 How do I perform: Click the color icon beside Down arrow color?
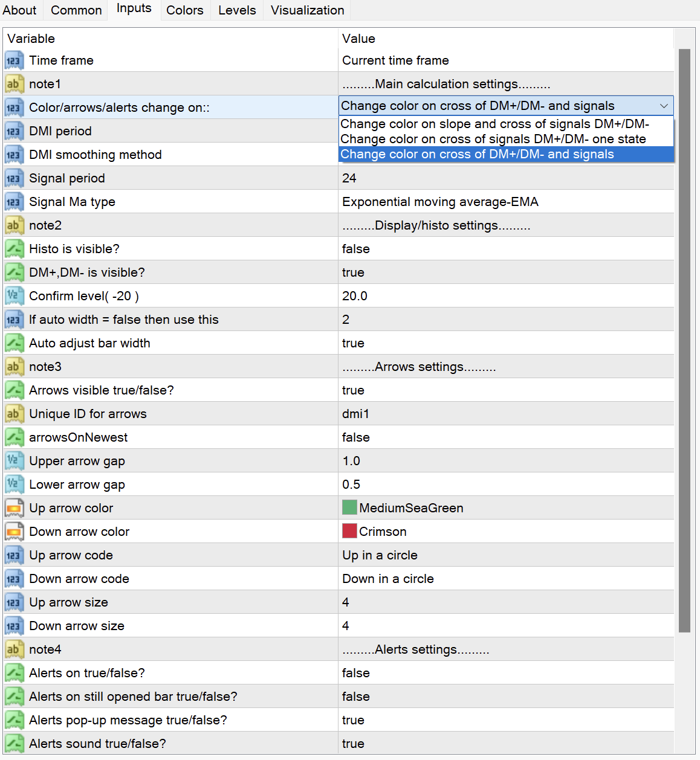click(x=13, y=532)
